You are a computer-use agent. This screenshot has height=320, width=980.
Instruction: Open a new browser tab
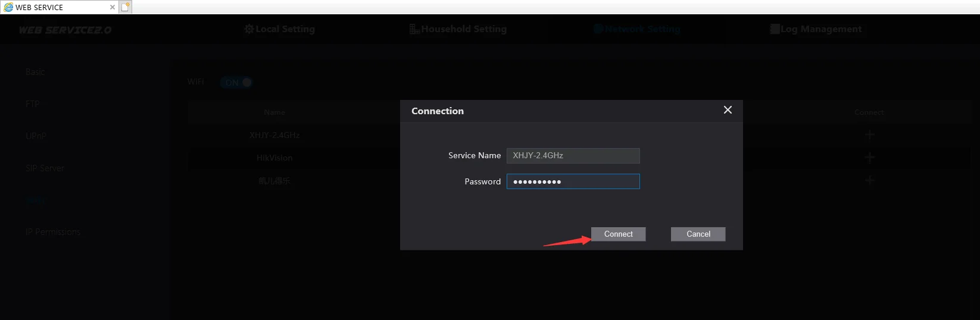(125, 7)
